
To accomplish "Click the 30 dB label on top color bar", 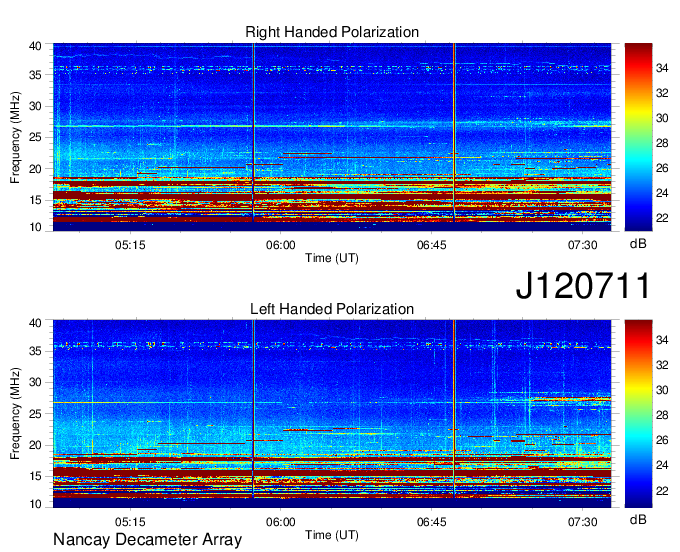I will point(662,118).
